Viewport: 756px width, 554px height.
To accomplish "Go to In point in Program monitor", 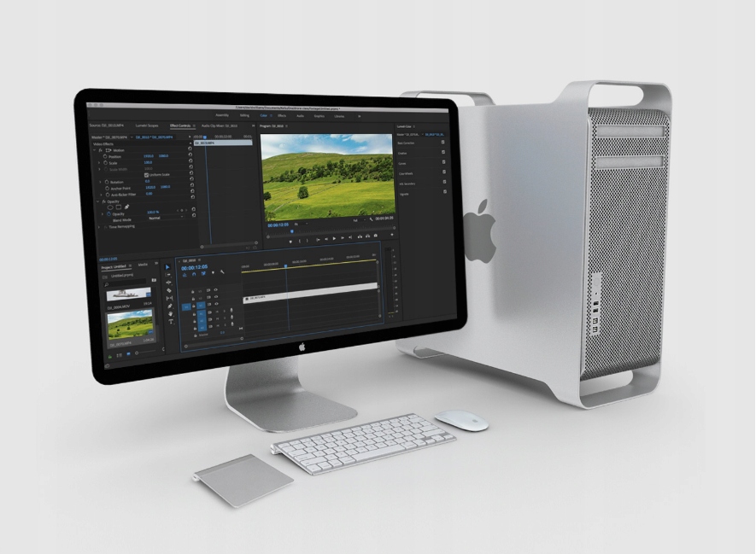I will [318, 240].
